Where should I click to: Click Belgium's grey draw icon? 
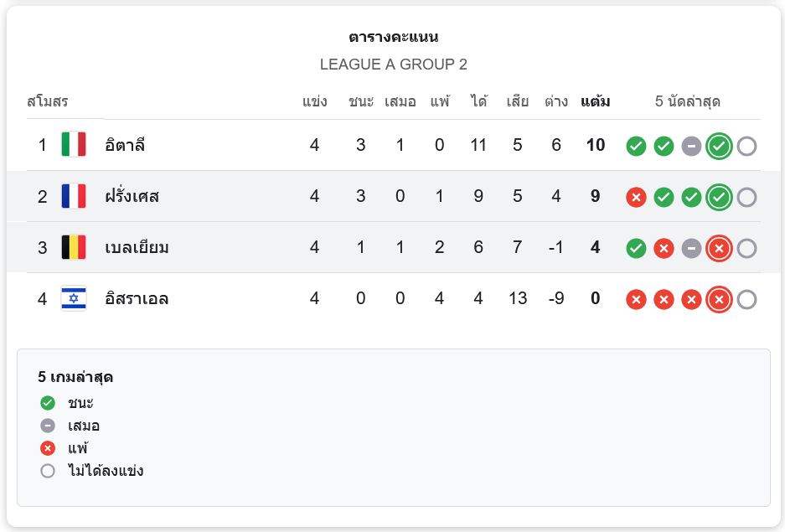click(x=691, y=248)
